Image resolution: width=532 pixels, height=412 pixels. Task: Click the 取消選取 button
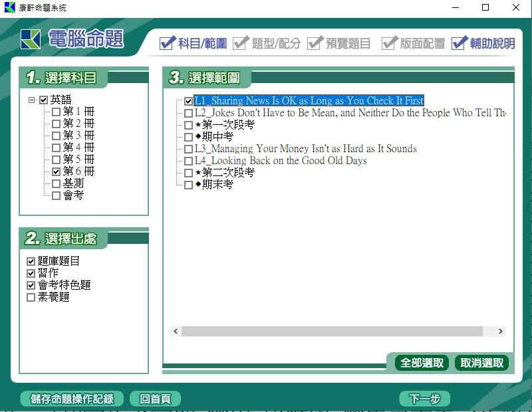pyautogui.click(x=481, y=363)
